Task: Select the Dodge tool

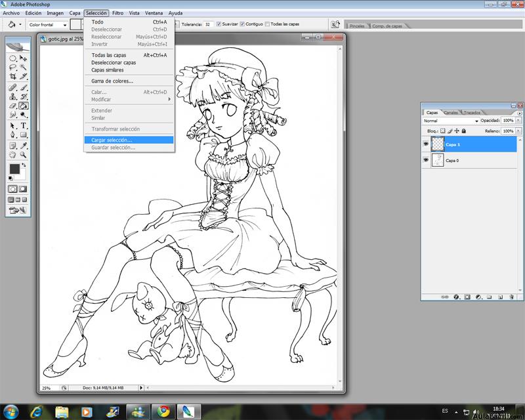Action: (23, 115)
